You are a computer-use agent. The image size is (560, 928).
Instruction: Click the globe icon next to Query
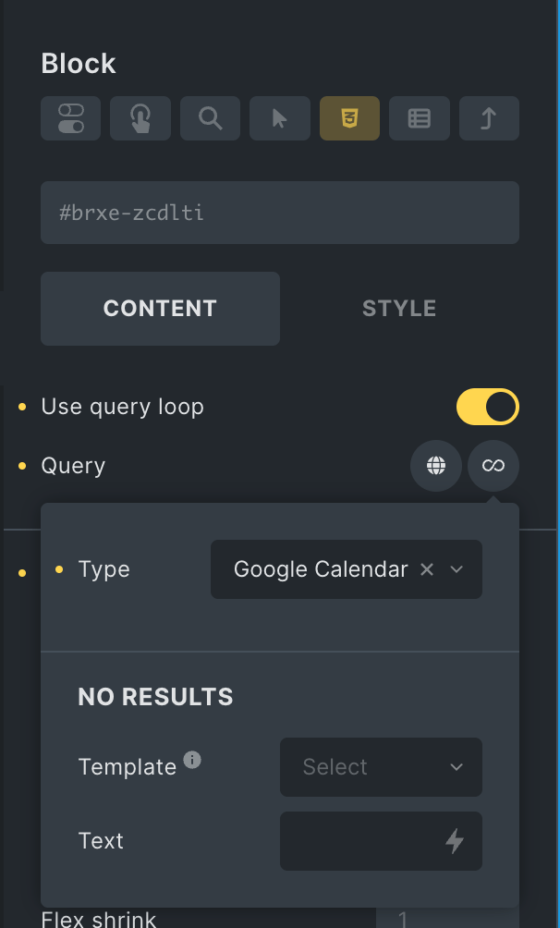[435, 466]
